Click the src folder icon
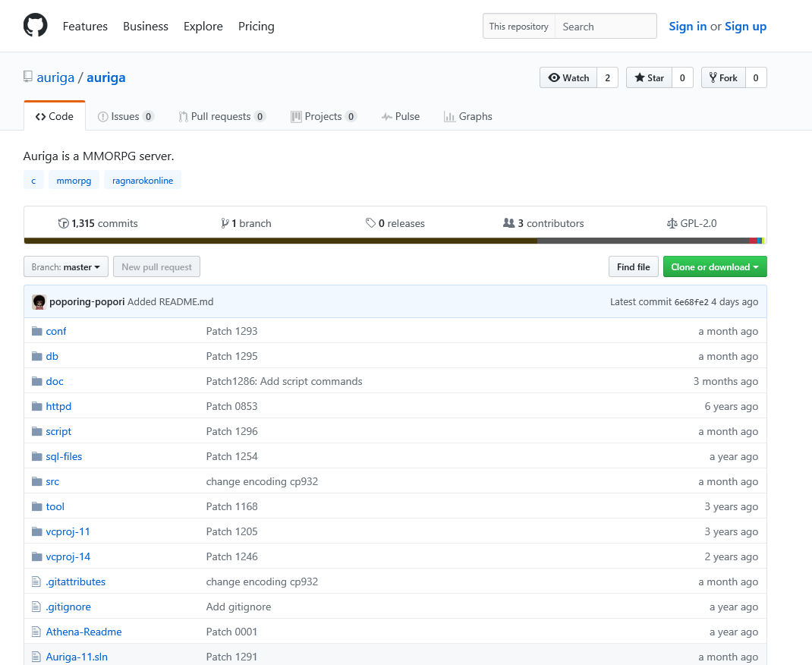Image resolution: width=812 pixels, height=665 pixels. click(x=36, y=481)
